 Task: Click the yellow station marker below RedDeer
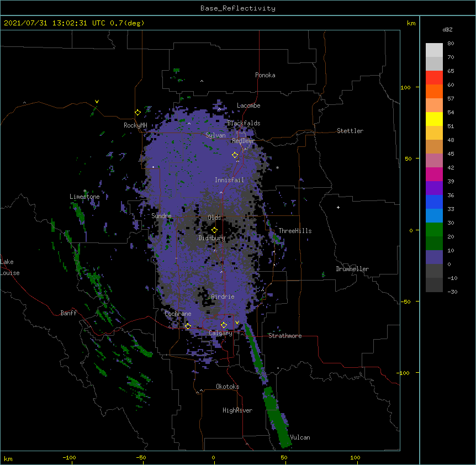(x=235, y=155)
